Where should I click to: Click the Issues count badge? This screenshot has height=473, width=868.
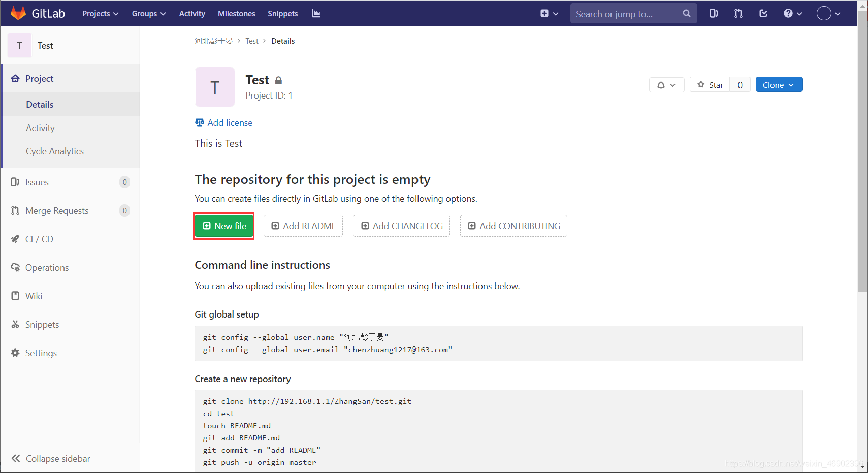(x=125, y=182)
